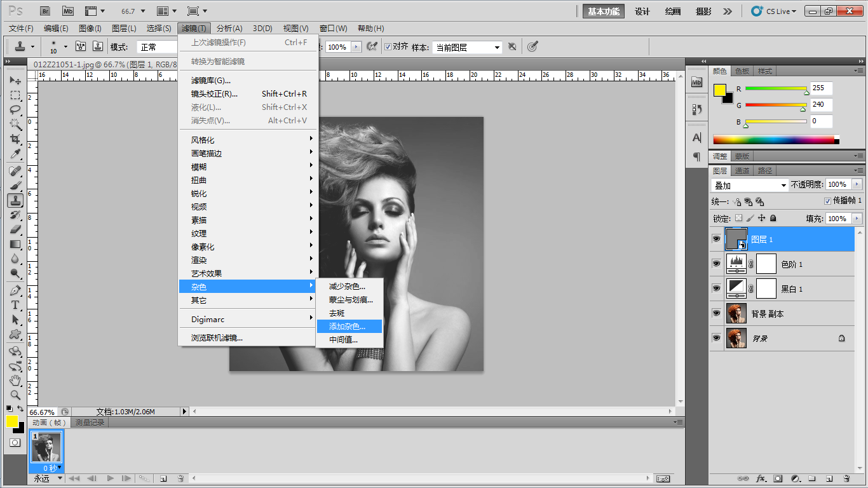Screen dimensions: 868x488
Task: Switch to the 通道 tab
Action: pos(742,171)
